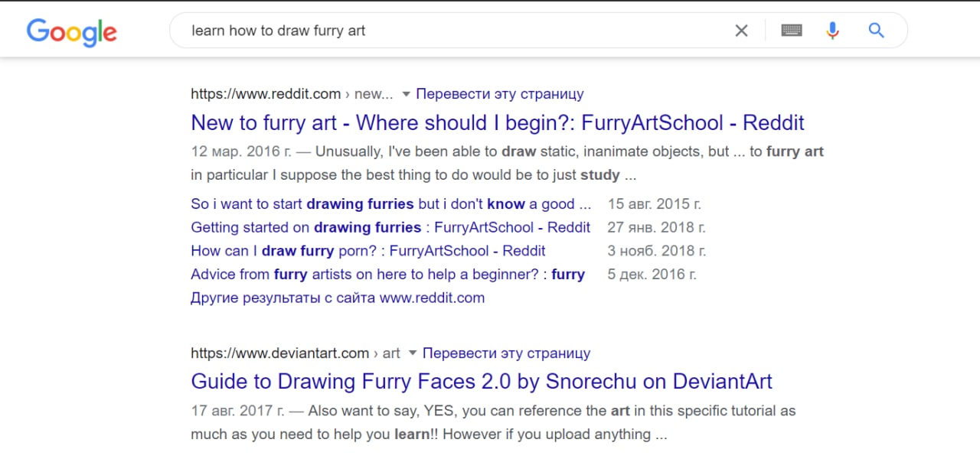Viewport: 980px width, 459px height.
Task: Open 'How can I draw furry' sitelink
Action: pos(368,251)
